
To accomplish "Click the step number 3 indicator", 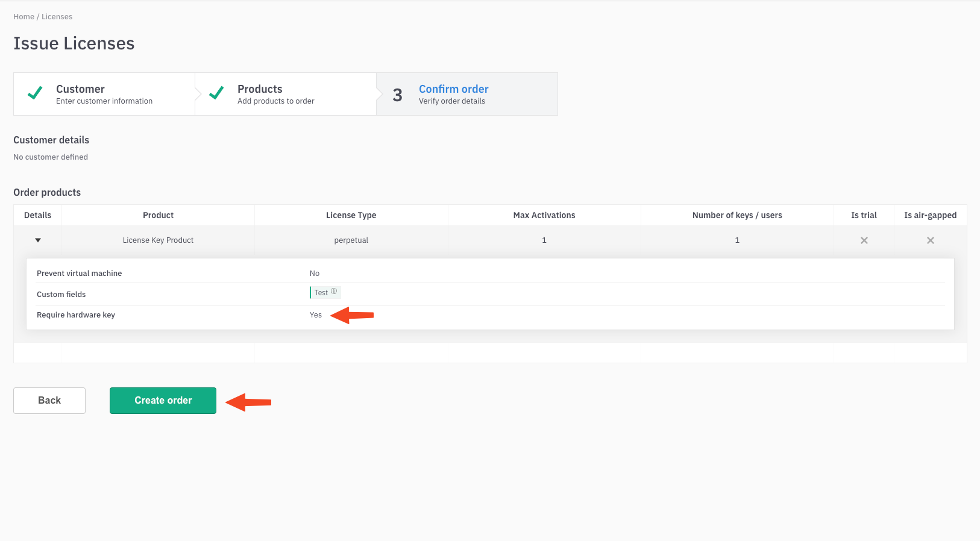I will [x=397, y=95].
